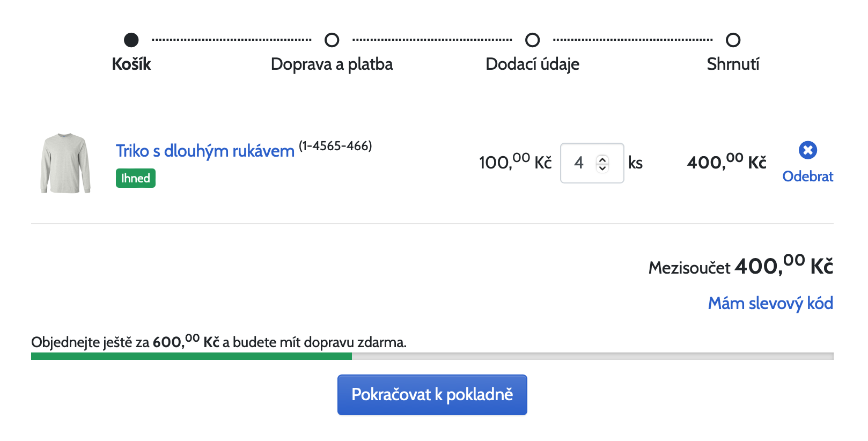Go to the Doprava a platba step label
868x441 pixels.
click(332, 64)
